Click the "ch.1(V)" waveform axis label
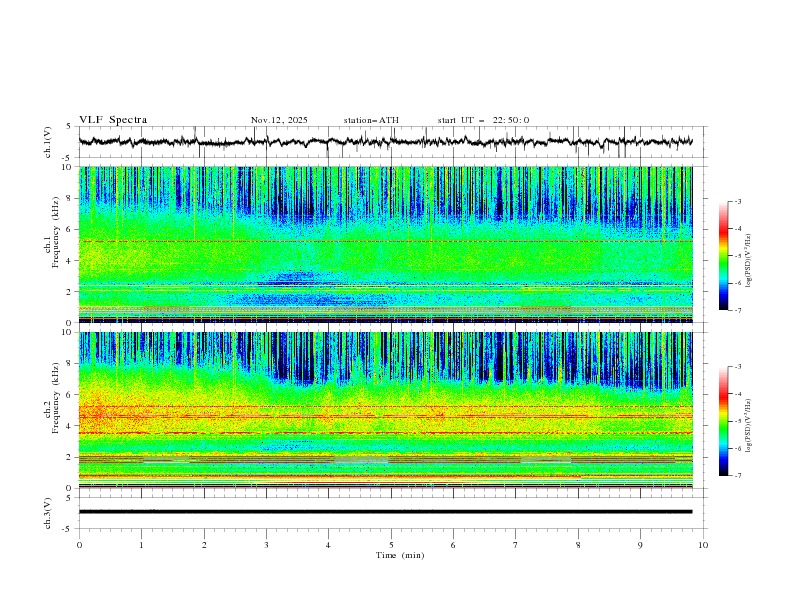Image resolution: width=792 pixels, height=612 pixels. (x=48, y=142)
